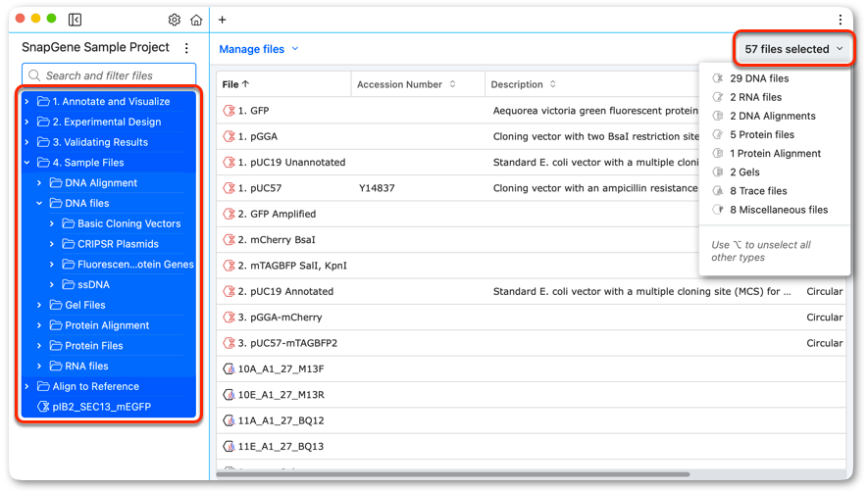
Task: Click file icon beside 2. pUC19 Annotated
Action: tap(229, 291)
